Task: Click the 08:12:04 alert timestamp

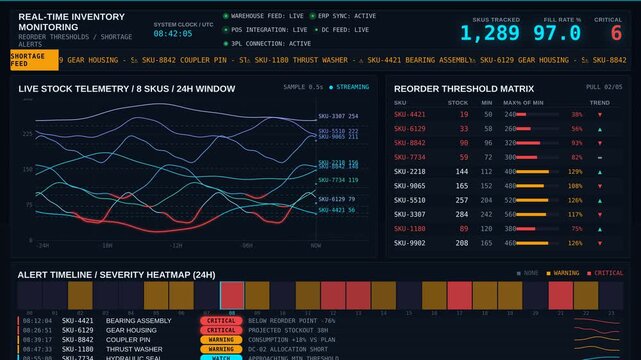Action: coord(37,321)
